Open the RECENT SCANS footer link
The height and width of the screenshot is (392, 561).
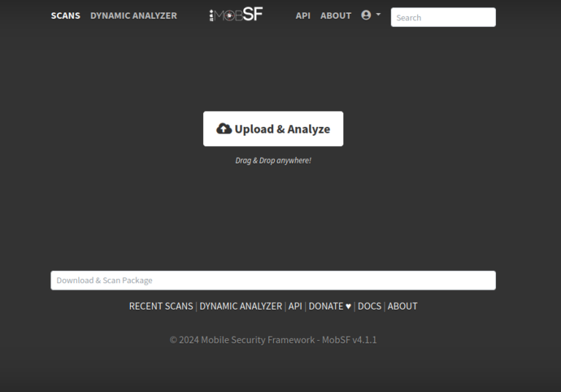point(161,307)
